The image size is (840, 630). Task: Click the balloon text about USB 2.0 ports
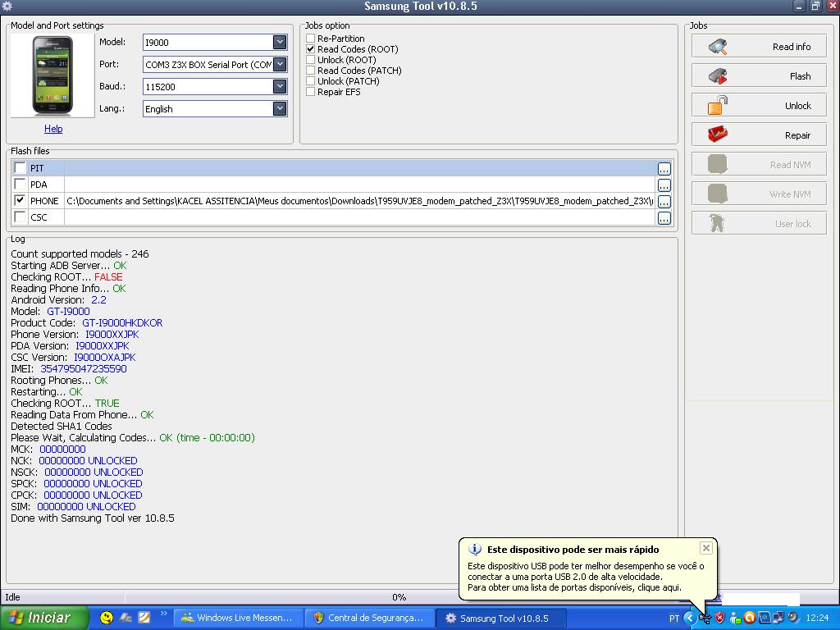click(x=586, y=577)
